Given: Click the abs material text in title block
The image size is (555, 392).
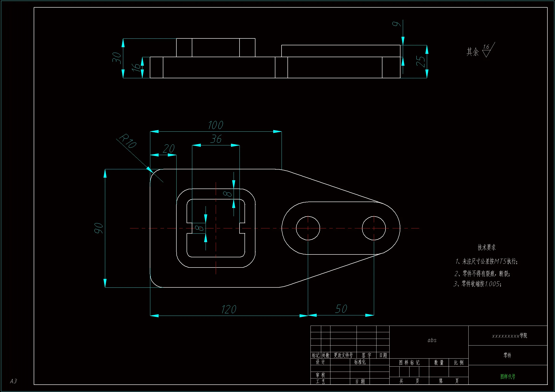Looking at the screenshot, I should click(x=432, y=340).
